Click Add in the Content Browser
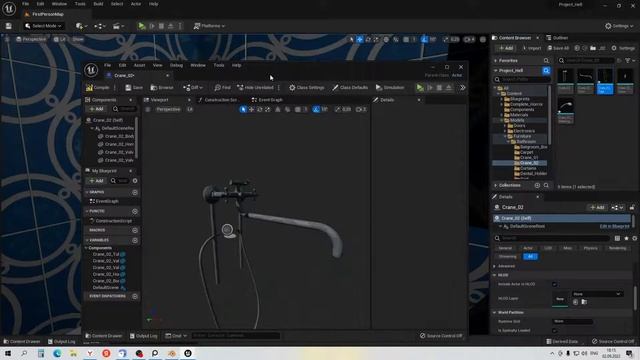The width and height of the screenshot is (640, 360). coord(506,48)
